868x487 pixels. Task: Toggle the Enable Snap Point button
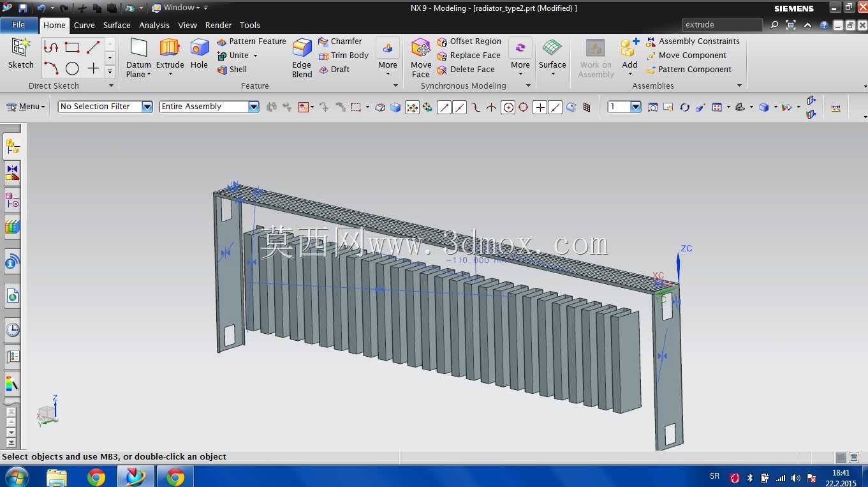pos(413,107)
